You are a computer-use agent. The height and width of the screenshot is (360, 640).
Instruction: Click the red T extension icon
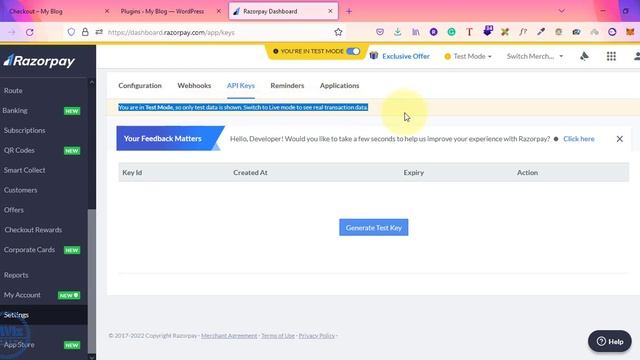[x=469, y=32]
